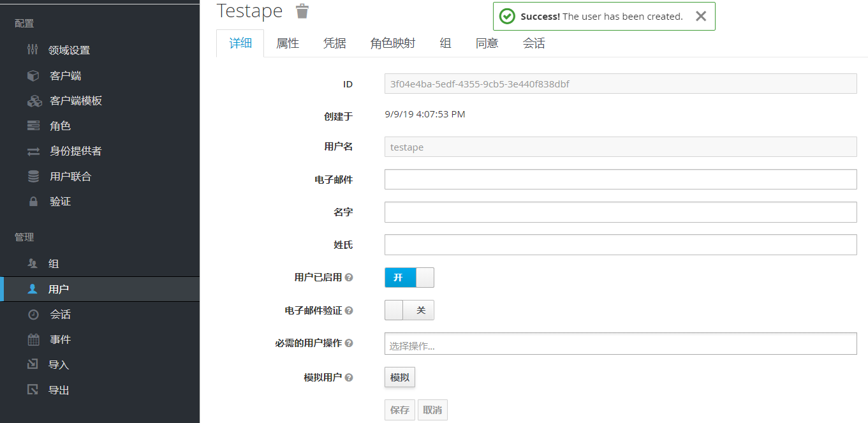Dismiss the success notification
The height and width of the screenshot is (423, 868).
point(700,17)
